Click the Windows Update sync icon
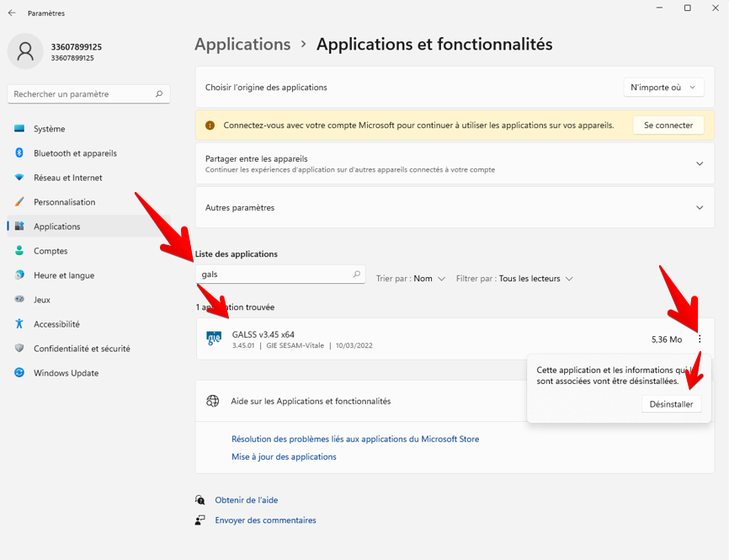The width and height of the screenshot is (729, 560). [19, 372]
